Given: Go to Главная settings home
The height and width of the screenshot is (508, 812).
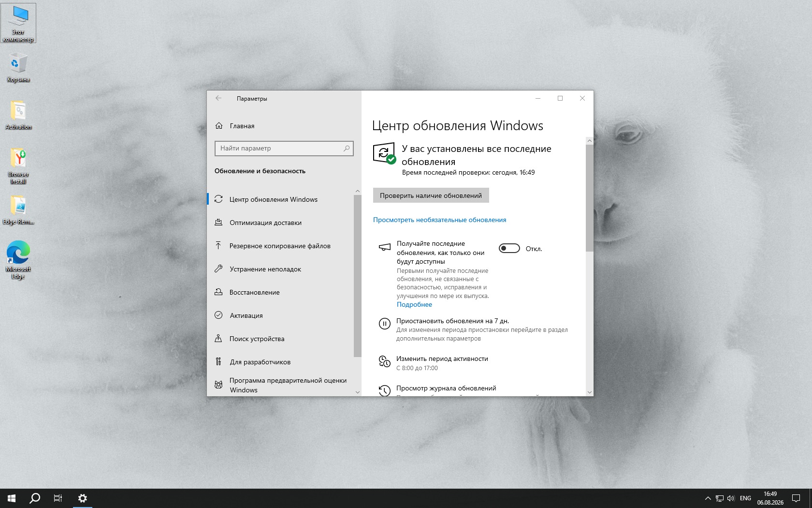Looking at the screenshot, I should tap(242, 126).
